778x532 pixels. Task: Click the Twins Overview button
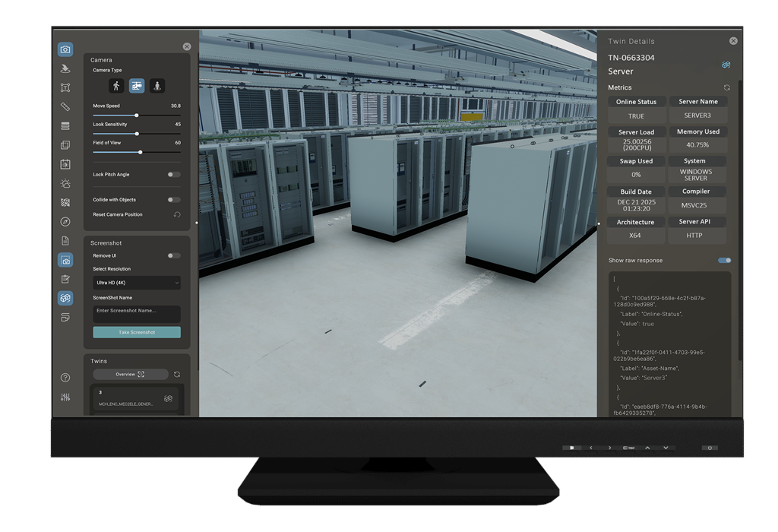pos(130,375)
